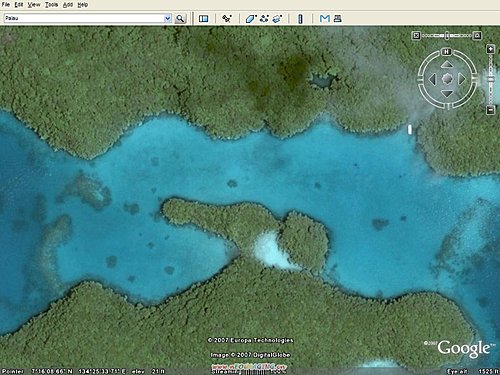Toggle the sidebar panel icon

(203, 19)
